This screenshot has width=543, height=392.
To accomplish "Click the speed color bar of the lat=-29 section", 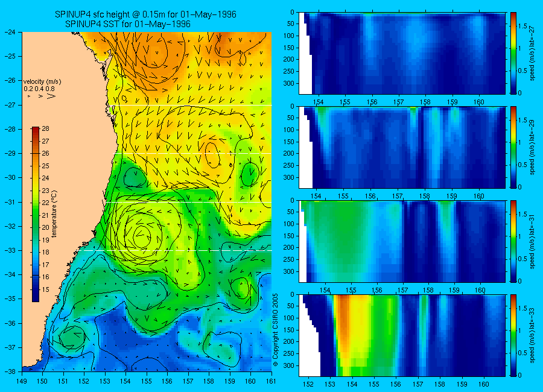I will tap(513, 147).
